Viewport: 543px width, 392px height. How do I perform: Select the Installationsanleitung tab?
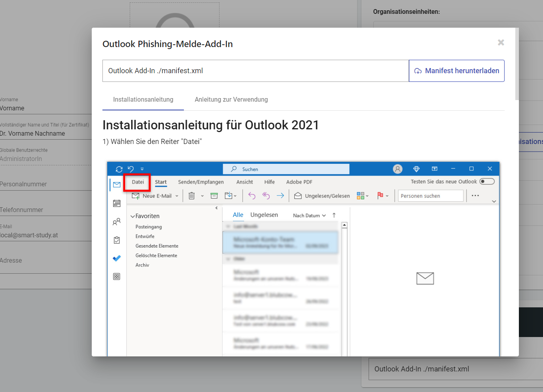[x=143, y=100]
